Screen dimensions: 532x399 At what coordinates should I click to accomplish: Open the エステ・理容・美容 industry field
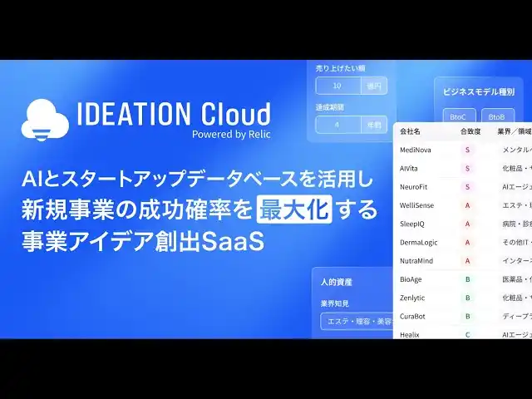coord(357,322)
